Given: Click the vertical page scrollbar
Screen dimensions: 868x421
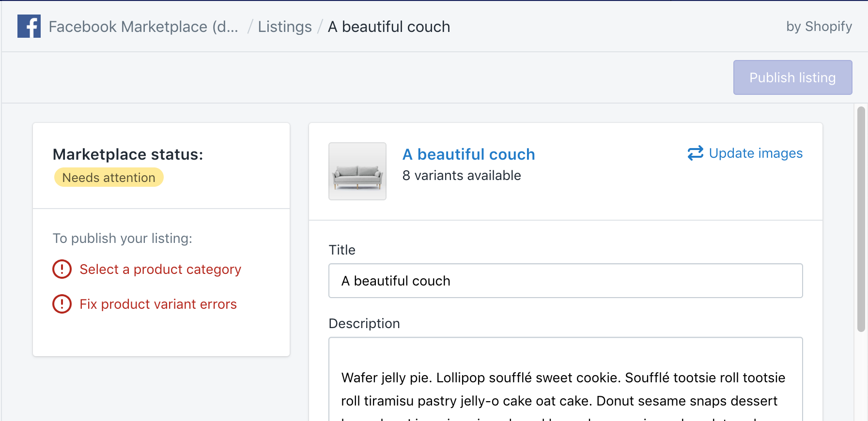Looking at the screenshot, I should tap(861, 219).
